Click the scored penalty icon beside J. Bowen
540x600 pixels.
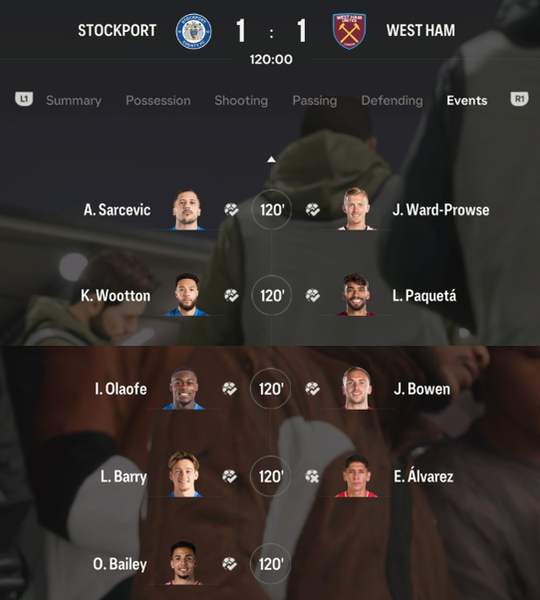coord(312,389)
